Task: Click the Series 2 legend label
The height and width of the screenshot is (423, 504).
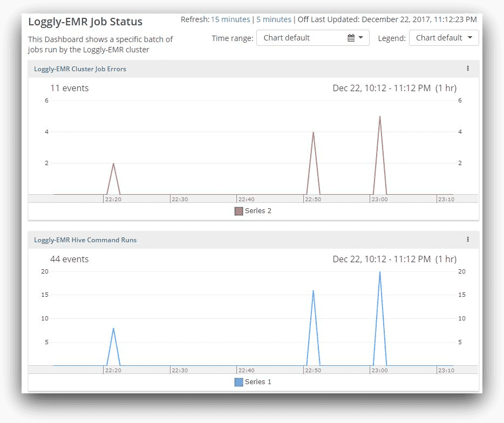Action: click(258, 211)
